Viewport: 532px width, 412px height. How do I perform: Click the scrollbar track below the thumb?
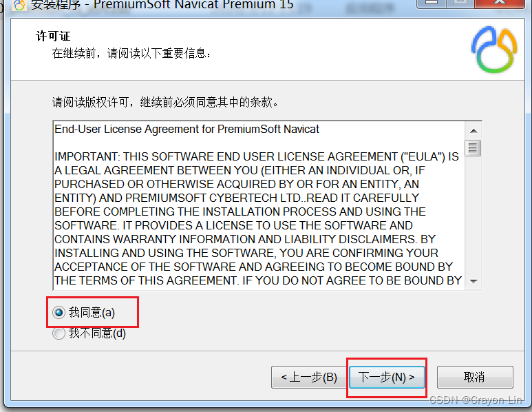(474, 214)
